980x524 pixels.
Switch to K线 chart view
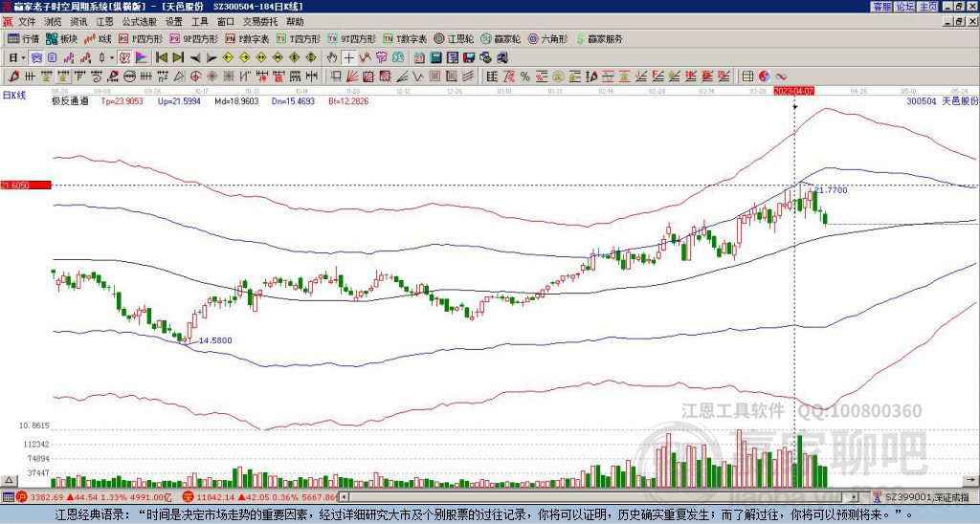[x=97, y=38]
